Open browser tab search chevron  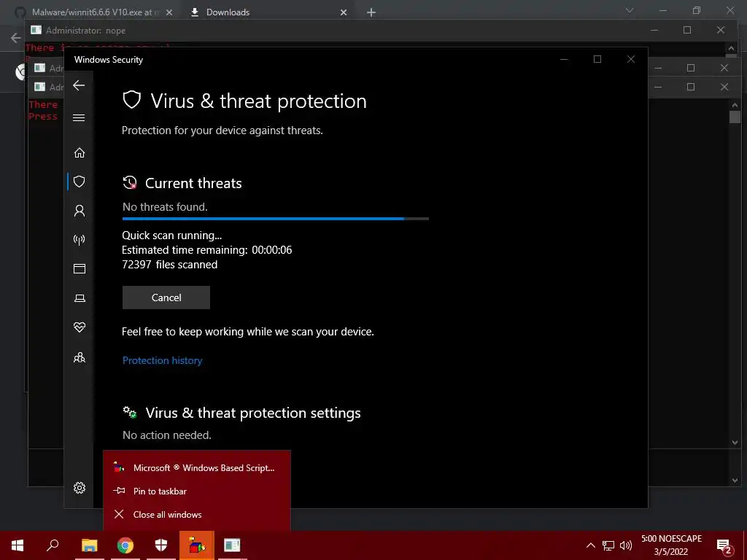(x=630, y=10)
